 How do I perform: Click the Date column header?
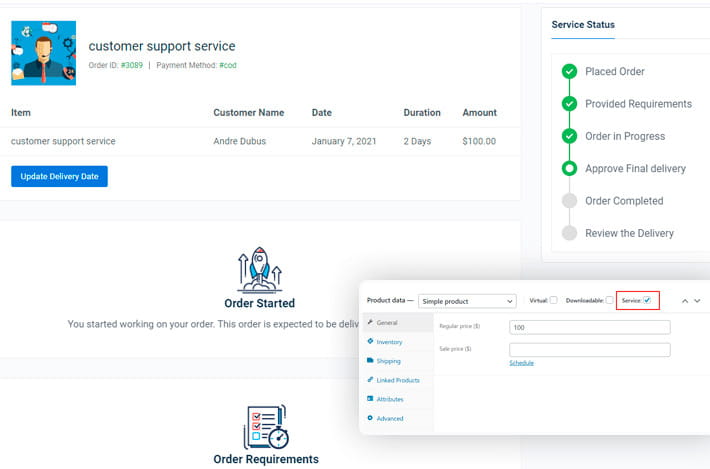click(321, 113)
